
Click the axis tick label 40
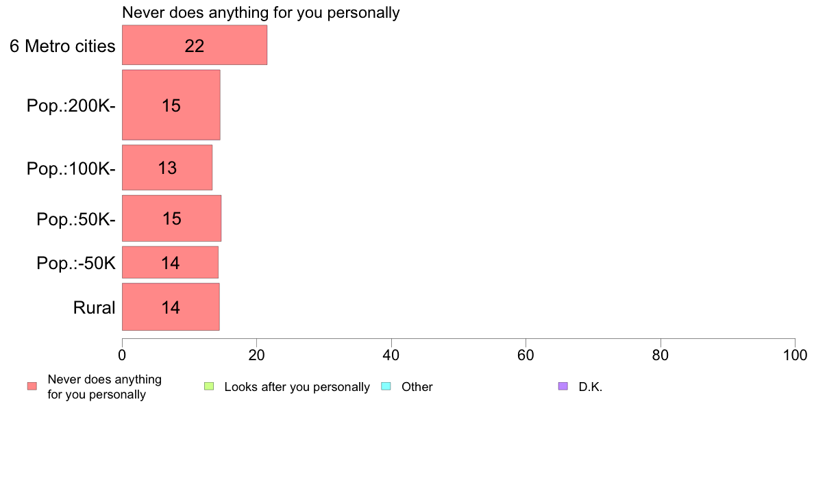[x=391, y=355]
